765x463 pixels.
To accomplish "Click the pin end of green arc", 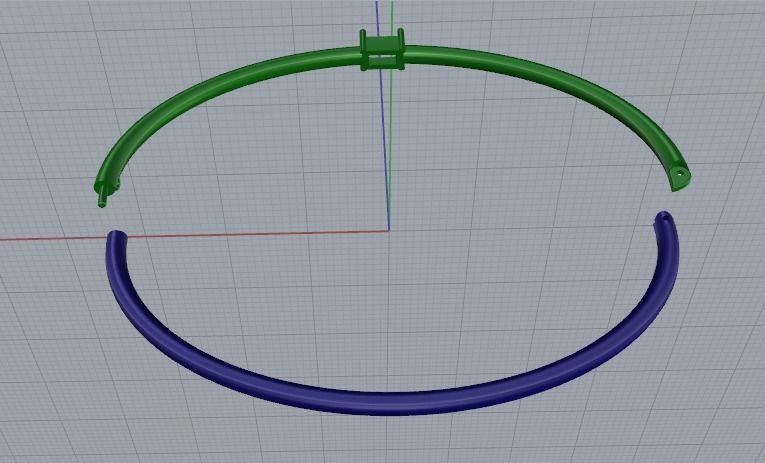I will [102, 196].
